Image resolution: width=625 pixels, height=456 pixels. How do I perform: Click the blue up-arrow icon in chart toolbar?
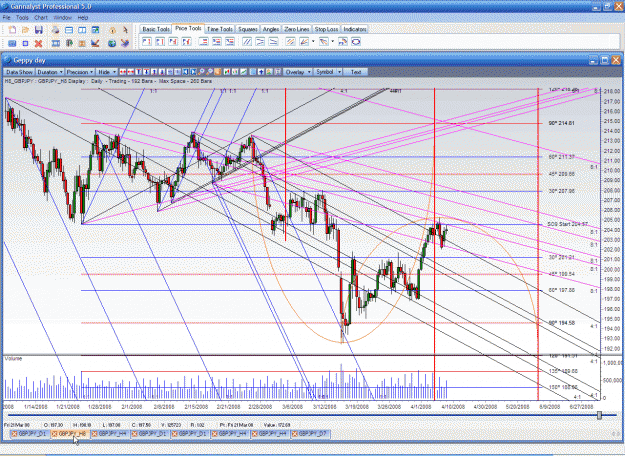261,72
